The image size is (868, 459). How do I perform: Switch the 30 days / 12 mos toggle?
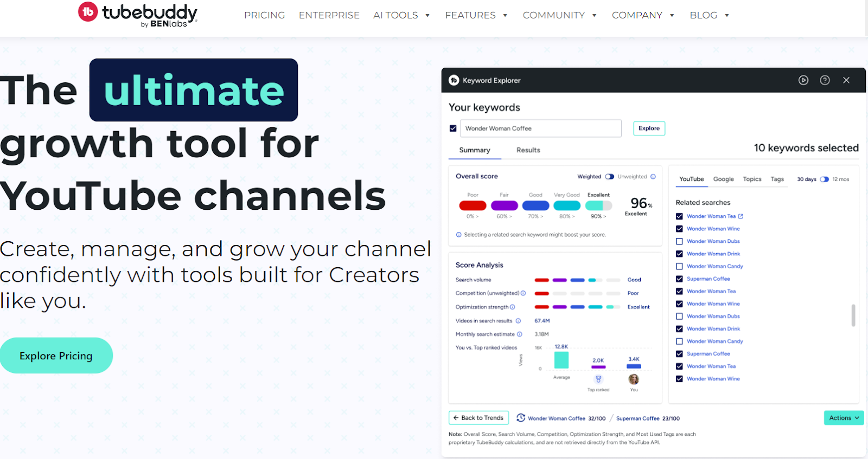pos(824,179)
